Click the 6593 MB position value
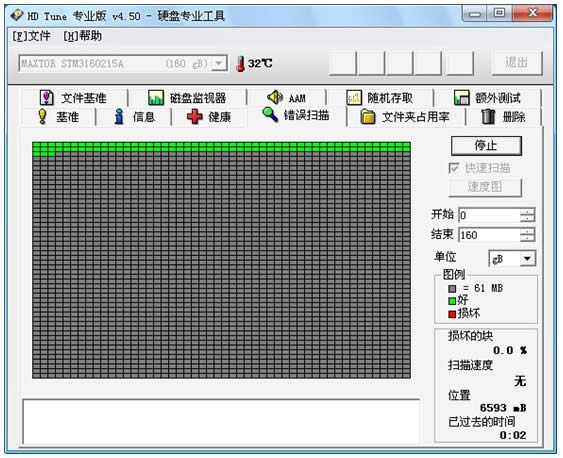Screen dimensions: 563x458 503,408
